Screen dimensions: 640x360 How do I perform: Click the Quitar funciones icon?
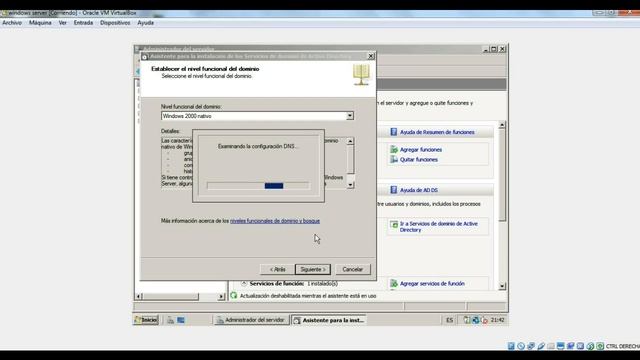(394, 159)
